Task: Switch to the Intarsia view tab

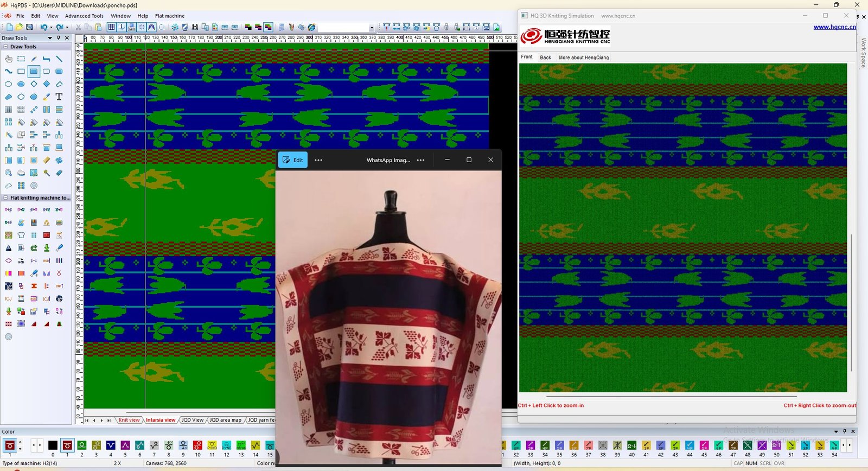Action: [x=161, y=420]
